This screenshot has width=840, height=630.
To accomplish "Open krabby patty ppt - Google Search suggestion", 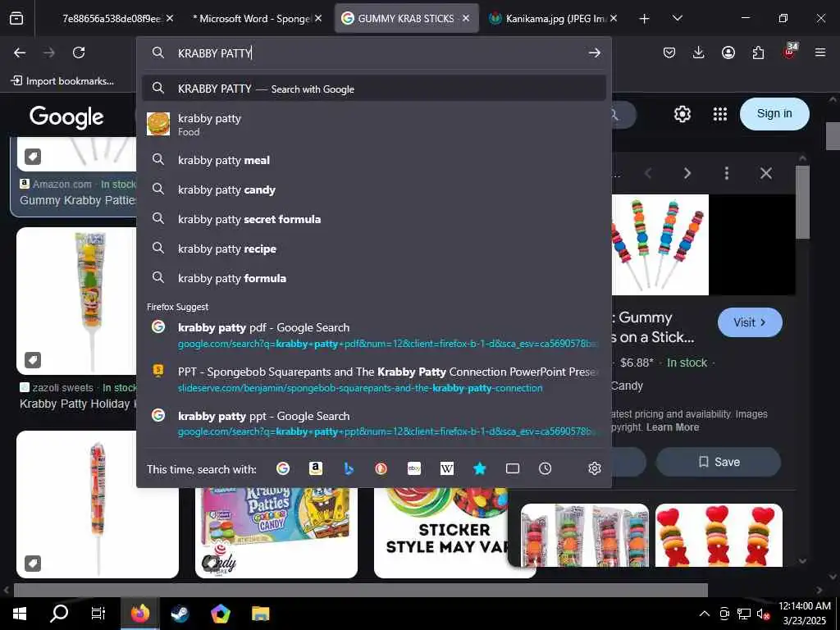I will click(x=374, y=423).
